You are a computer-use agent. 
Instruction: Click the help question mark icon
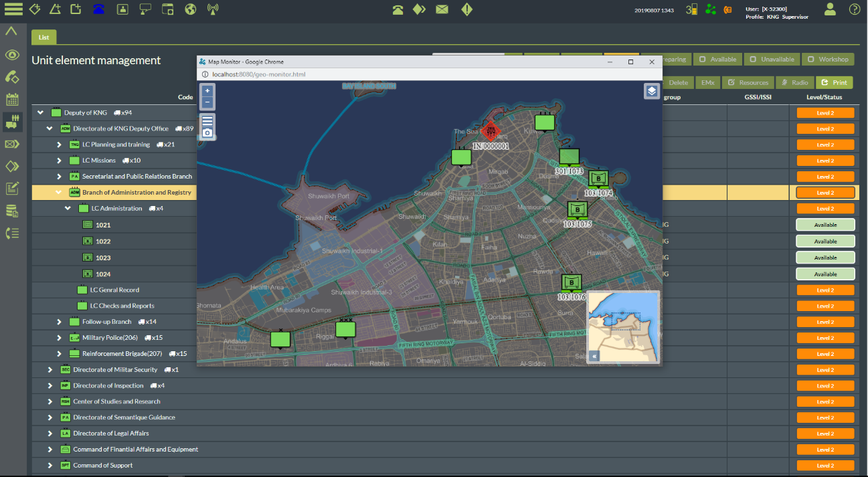coord(855,9)
